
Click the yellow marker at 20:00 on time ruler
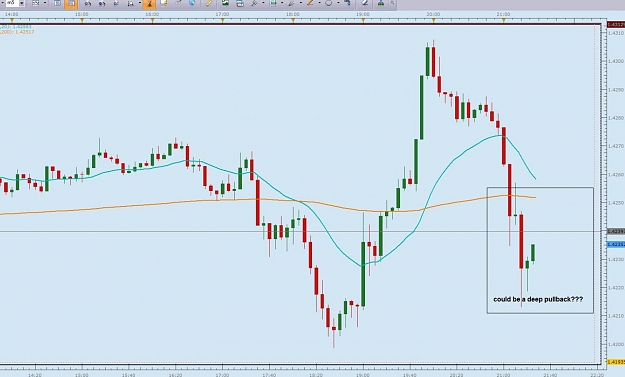433,20
